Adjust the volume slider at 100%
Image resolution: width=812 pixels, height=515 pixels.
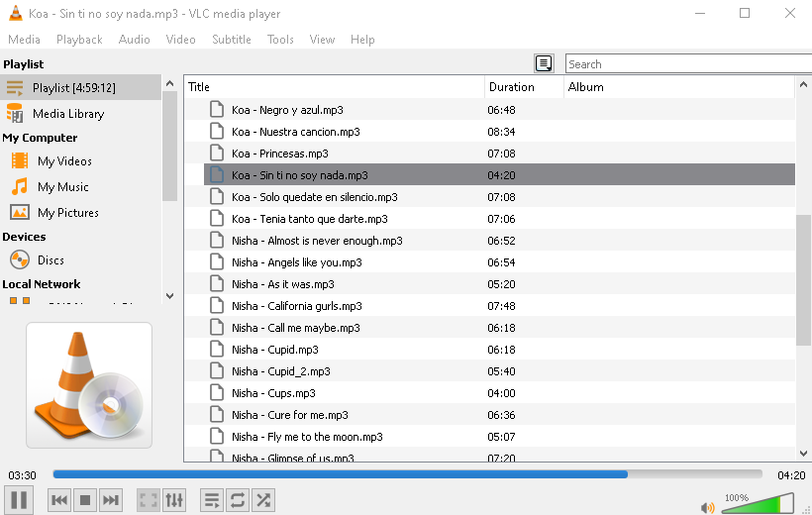758,503
